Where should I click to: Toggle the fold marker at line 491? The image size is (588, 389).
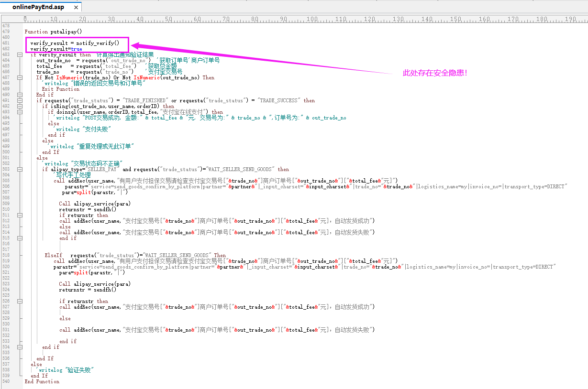tap(20, 100)
